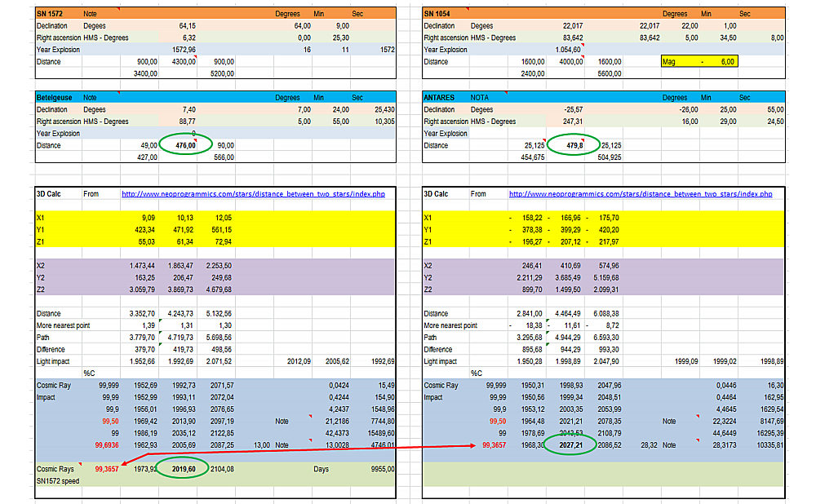Select the 9955,00 days value
The height and width of the screenshot is (504, 816).
(x=381, y=469)
